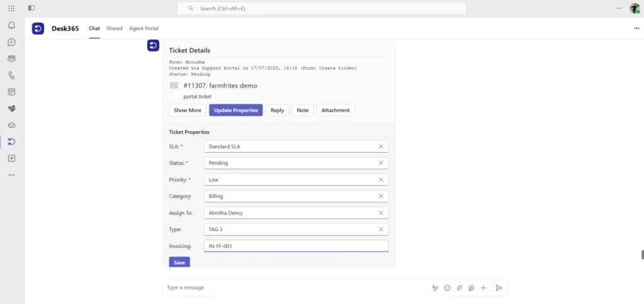Open the Type dropdown showing TAG 3
This screenshot has width=644, height=304.
pos(296,229)
